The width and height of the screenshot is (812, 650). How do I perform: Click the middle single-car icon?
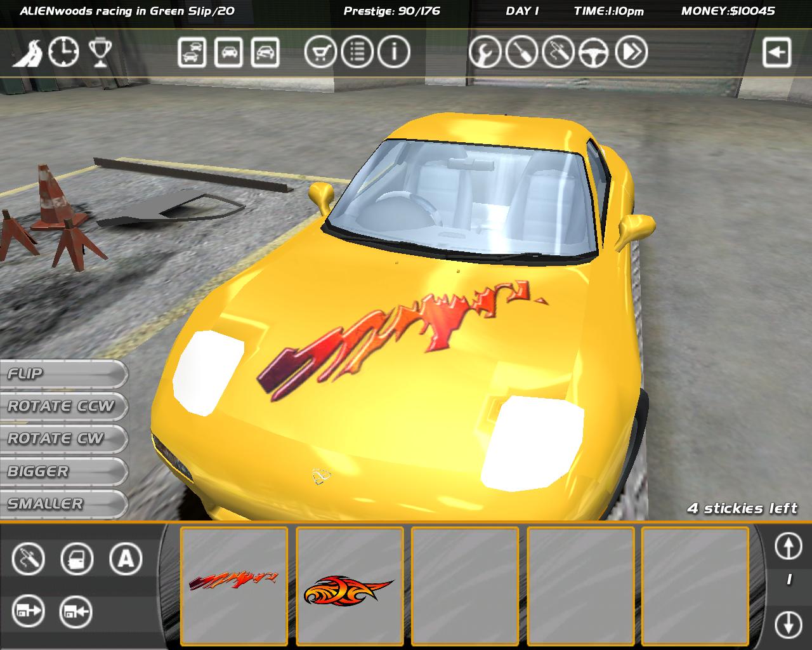pos(228,52)
